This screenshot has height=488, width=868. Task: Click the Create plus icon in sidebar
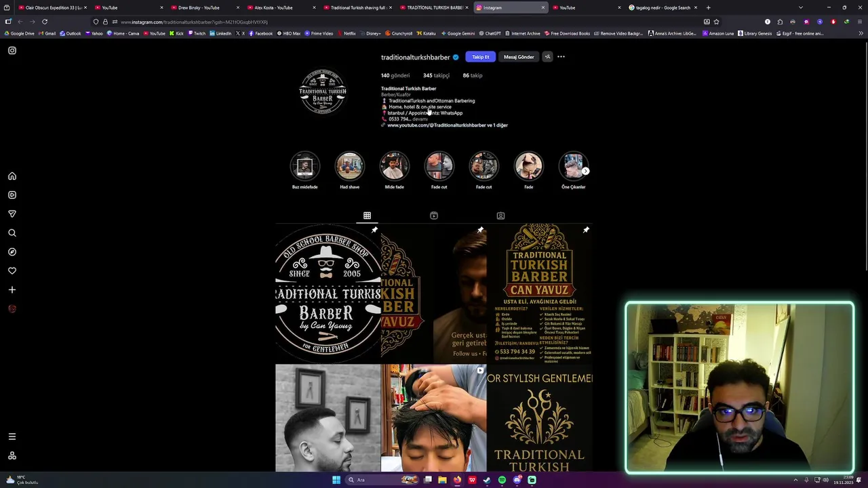pos(12,290)
